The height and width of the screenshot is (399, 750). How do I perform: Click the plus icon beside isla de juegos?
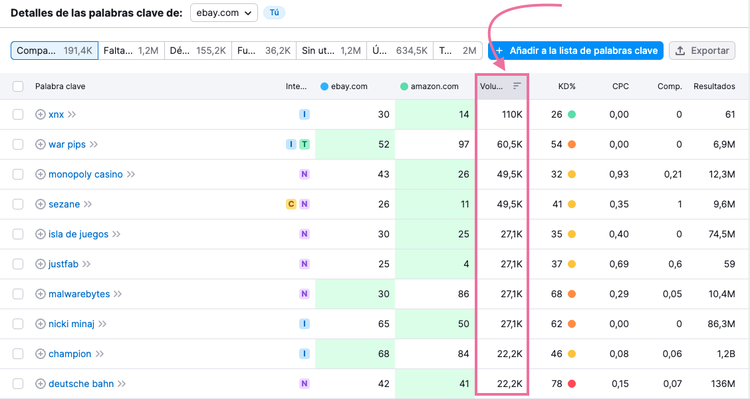pos(40,234)
